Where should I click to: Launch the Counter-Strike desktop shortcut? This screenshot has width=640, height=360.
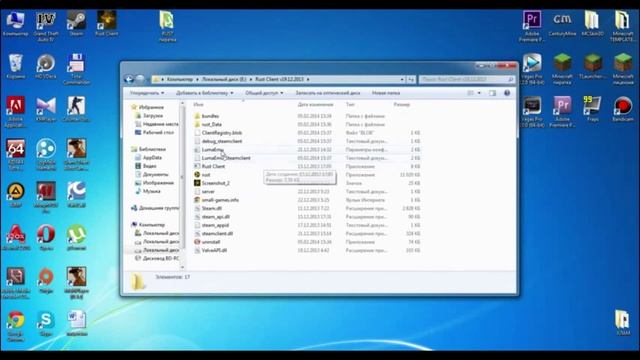pyautogui.click(x=76, y=109)
